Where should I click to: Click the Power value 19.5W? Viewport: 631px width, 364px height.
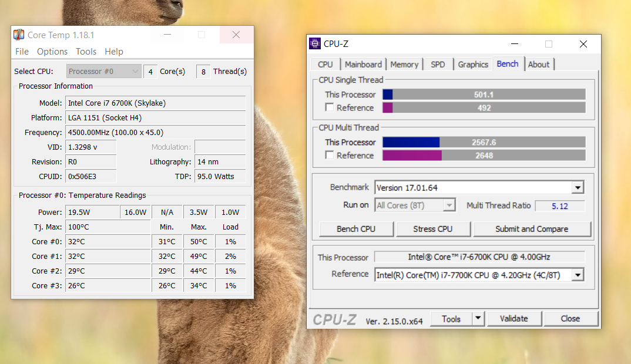click(92, 212)
